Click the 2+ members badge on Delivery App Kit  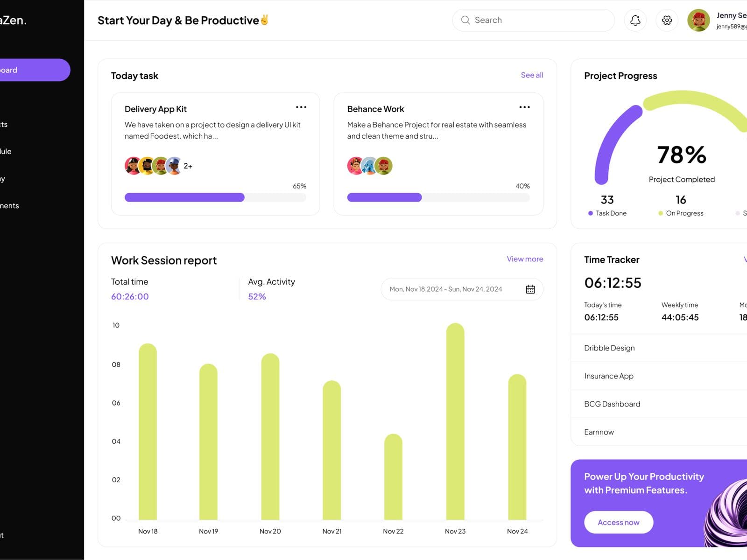pos(188,166)
